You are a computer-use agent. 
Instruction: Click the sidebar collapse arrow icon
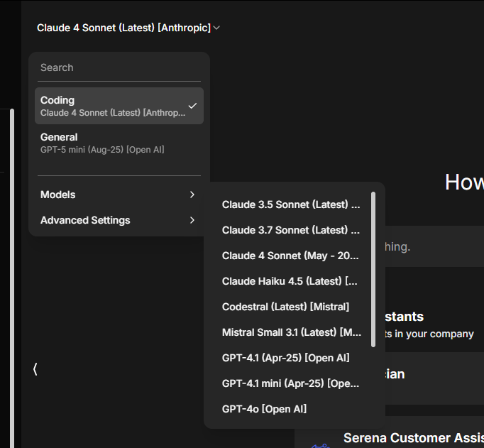pyautogui.click(x=35, y=369)
